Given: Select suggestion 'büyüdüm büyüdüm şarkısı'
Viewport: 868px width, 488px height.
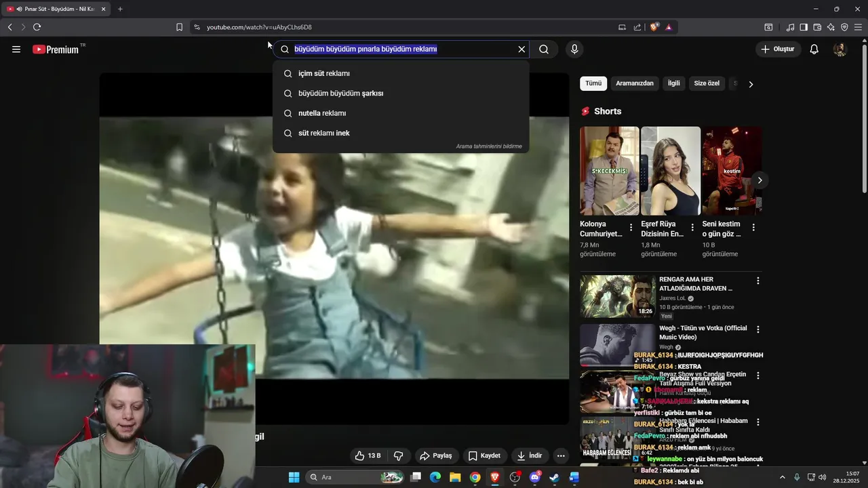Looking at the screenshot, I should click(401, 94).
